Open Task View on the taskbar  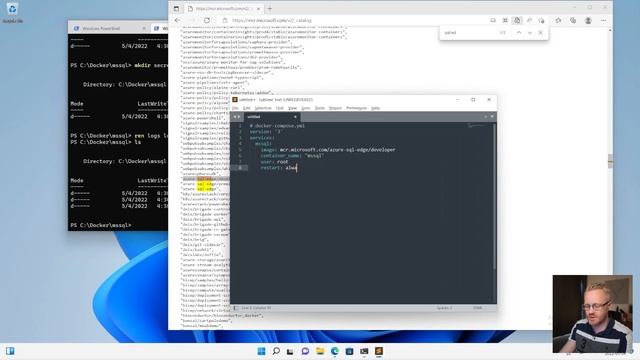290,351
